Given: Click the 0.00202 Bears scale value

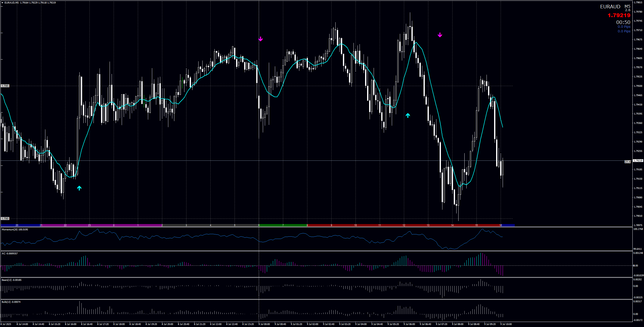Looking at the screenshot, I should (x=638, y=280).
